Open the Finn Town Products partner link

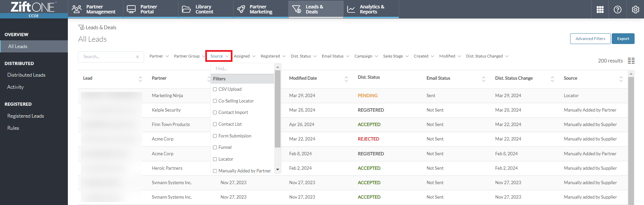(171, 124)
